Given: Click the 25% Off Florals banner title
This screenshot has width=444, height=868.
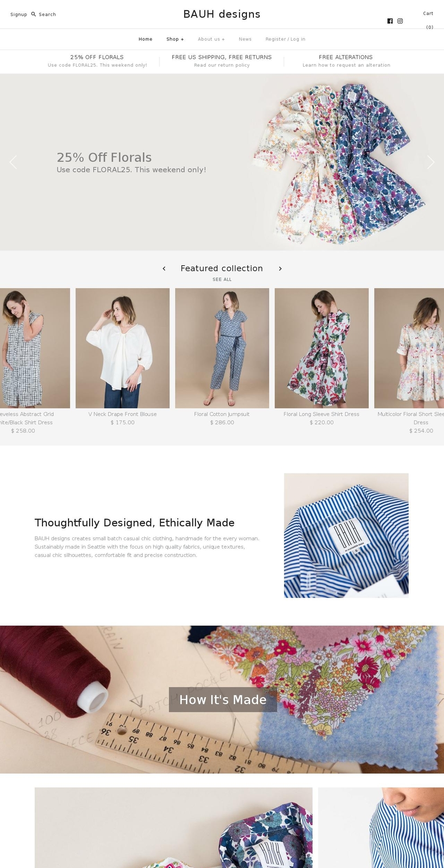Looking at the screenshot, I should (x=104, y=157).
